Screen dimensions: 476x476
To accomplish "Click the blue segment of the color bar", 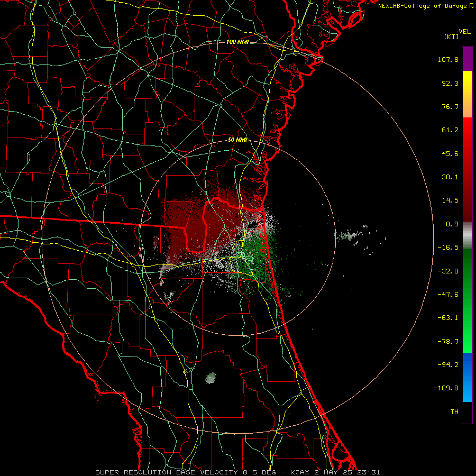I will point(467,377).
